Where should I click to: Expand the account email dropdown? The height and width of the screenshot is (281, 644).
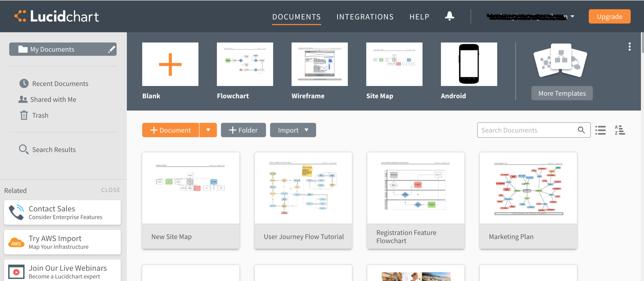[x=572, y=16]
